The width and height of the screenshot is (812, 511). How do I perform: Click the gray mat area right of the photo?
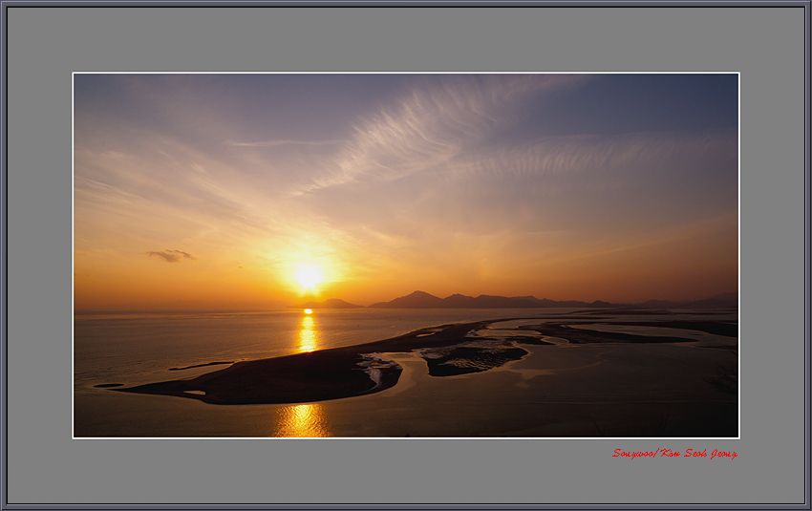[772, 255]
